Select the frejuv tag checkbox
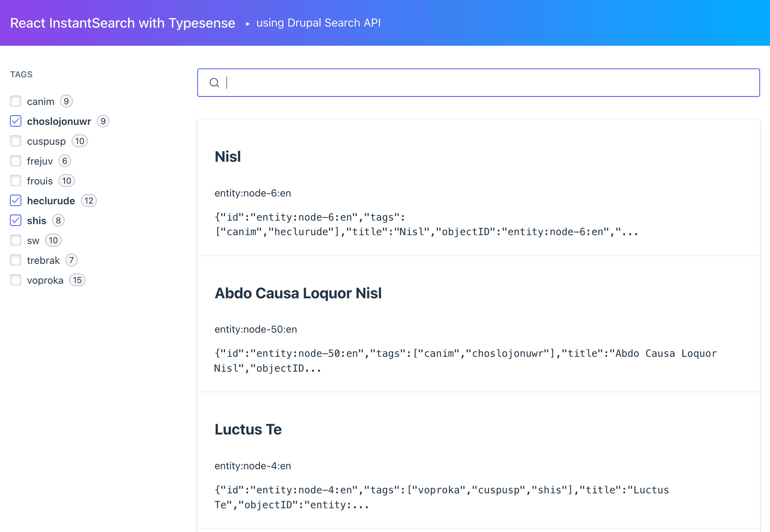This screenshot has width=770, height=532. [16, 161]
